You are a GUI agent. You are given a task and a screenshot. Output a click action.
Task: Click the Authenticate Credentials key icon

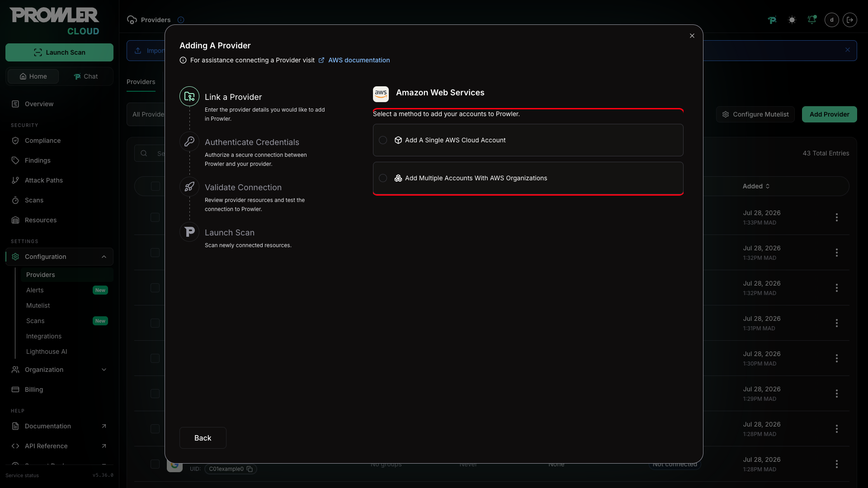point(189,141)
